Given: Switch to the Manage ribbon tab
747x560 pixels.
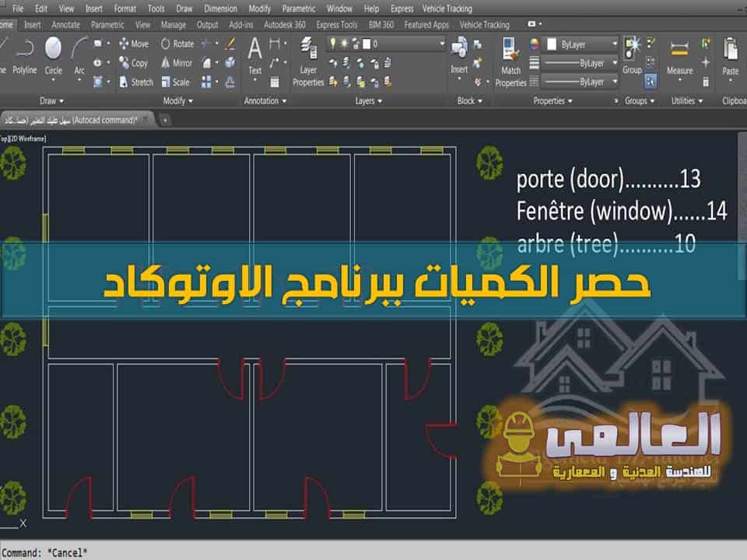Looking at the screenshot, I should coord(174,25).
